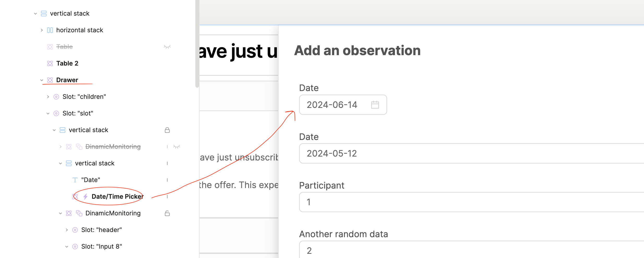Click the second Date field showing 2024-05-12
644x258 pixels.
click(x=469, y=153)
